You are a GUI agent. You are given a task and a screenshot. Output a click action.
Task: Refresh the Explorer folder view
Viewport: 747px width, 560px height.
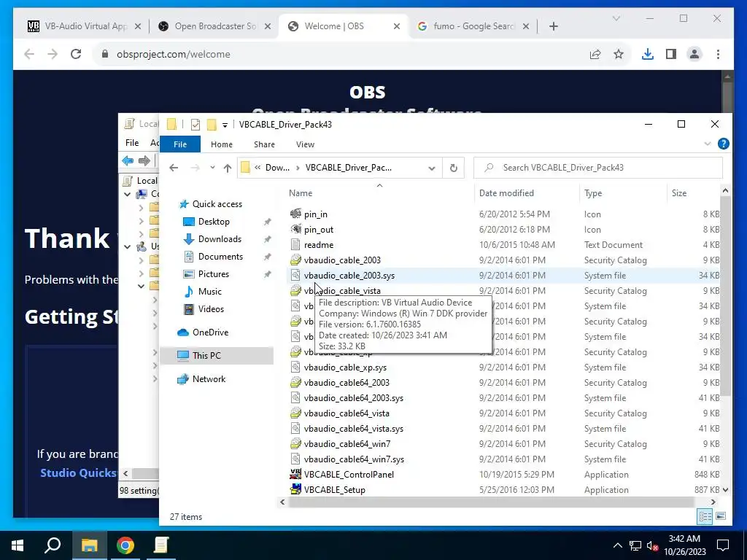[x=454, y=168]
